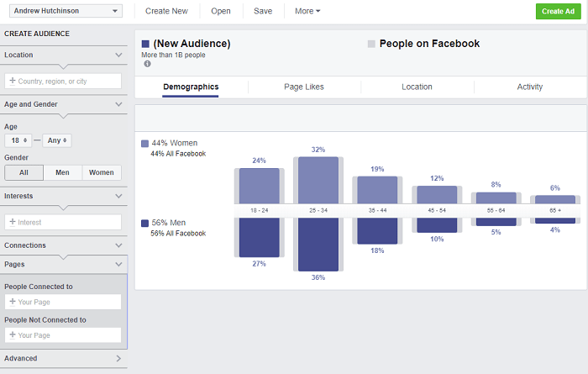Collapse the Age and Gender section

point(118,104)
